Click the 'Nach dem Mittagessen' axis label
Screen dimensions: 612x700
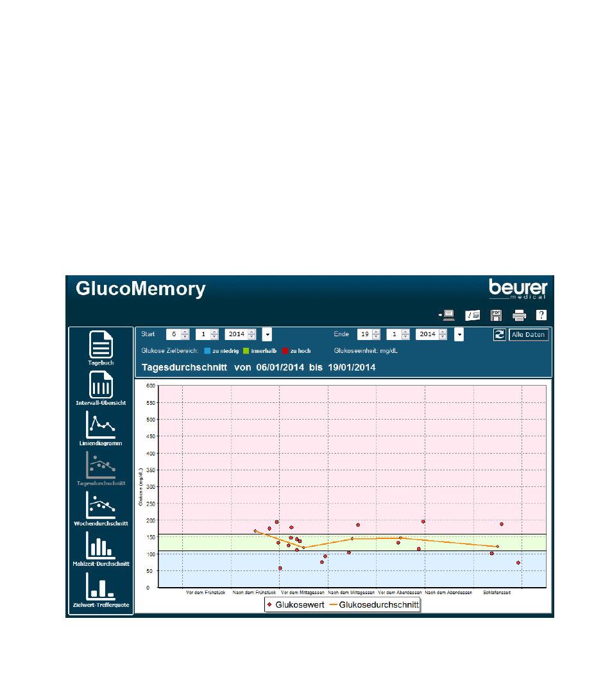coord(352,593)
